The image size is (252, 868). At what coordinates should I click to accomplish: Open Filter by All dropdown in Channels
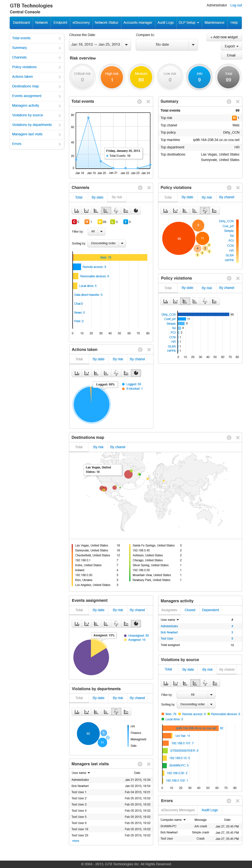pos(97,231)
